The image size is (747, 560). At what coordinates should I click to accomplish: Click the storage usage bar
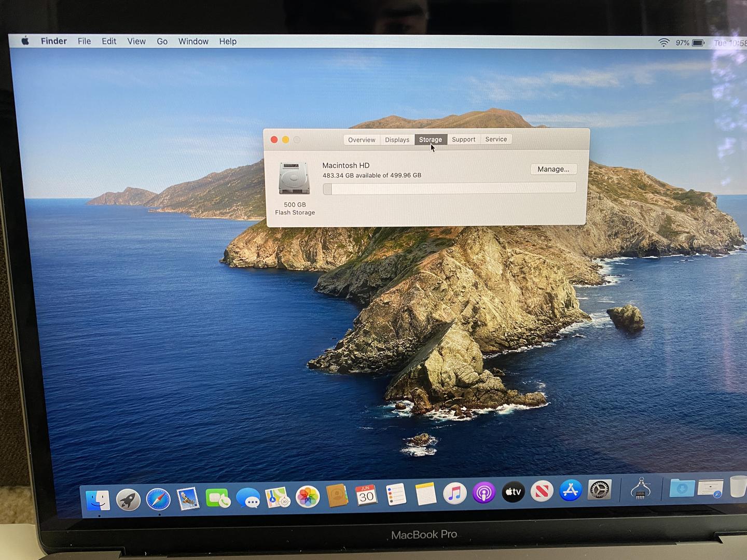[449, 188]
